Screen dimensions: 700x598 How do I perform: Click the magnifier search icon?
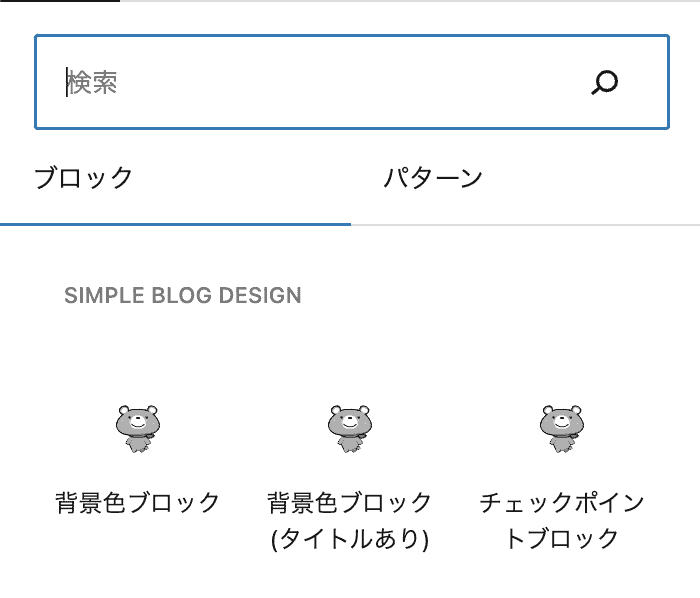pos(604,83)
